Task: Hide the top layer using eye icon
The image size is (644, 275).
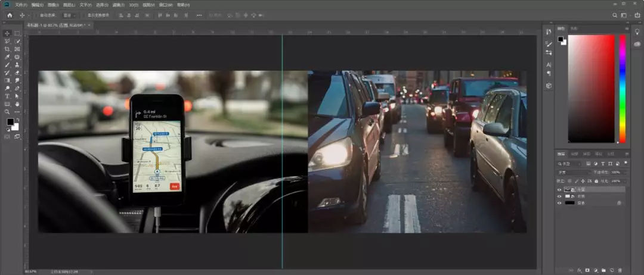Action: point(559,189)
